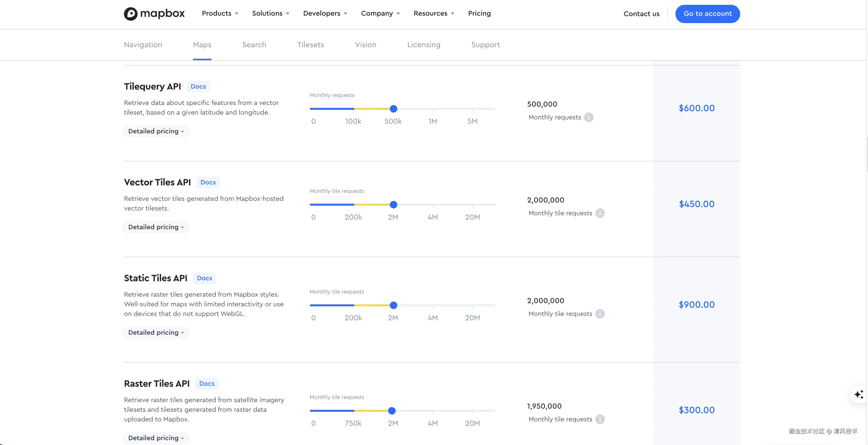Click the Contact us link
868x445 pixels.
(x=641, y=14)
